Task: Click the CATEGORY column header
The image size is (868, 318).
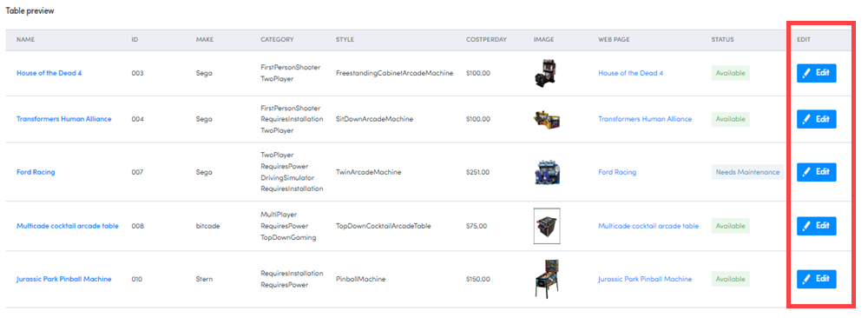Action: 277,40
